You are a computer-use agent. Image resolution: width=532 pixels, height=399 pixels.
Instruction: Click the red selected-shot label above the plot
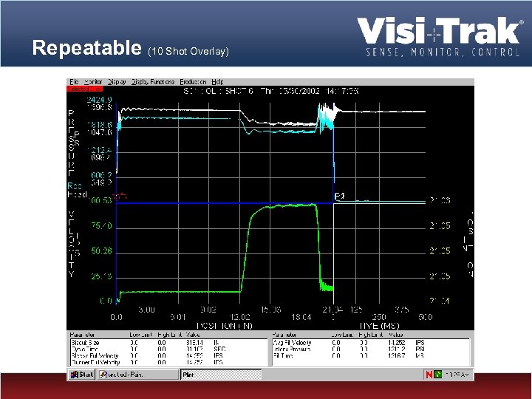click(84, 89)
